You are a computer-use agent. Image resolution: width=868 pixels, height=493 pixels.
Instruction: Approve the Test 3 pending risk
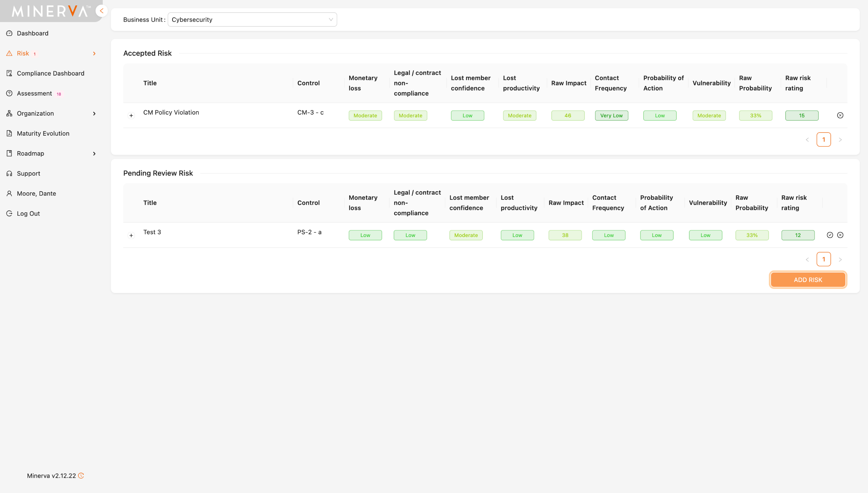point(830,235)
